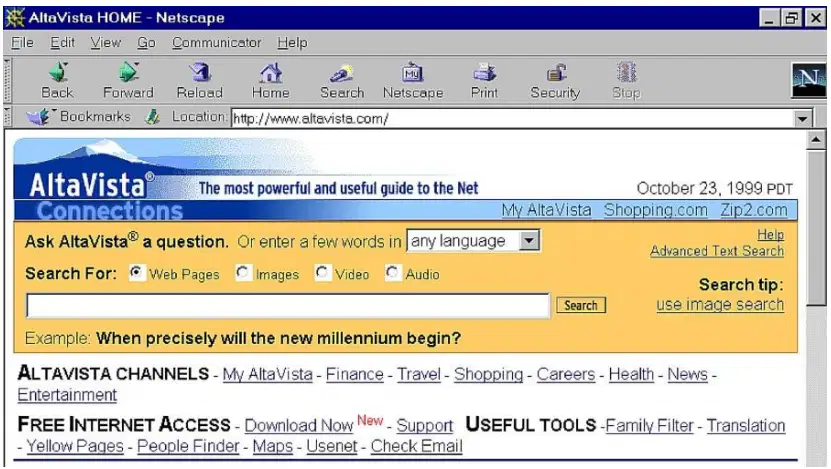Open My AltaVista link under AltaVista Channels

tap(268, 374)
